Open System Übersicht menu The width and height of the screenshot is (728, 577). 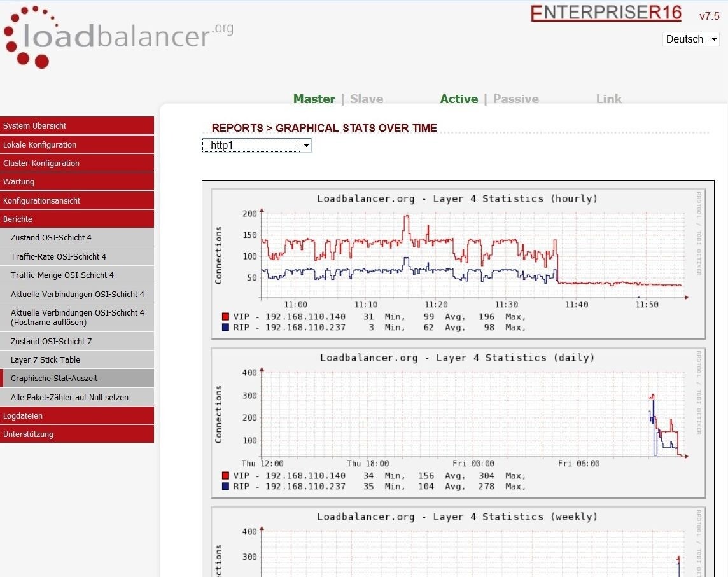(77, 126)
